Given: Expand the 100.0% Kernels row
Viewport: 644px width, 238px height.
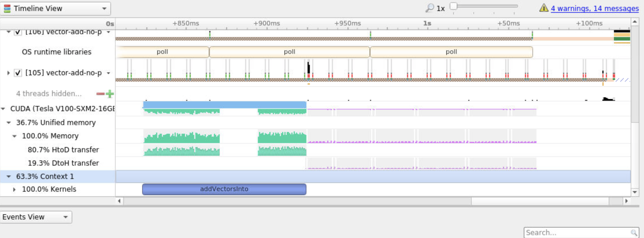Looking at the screenshot, I should (14, 190).
